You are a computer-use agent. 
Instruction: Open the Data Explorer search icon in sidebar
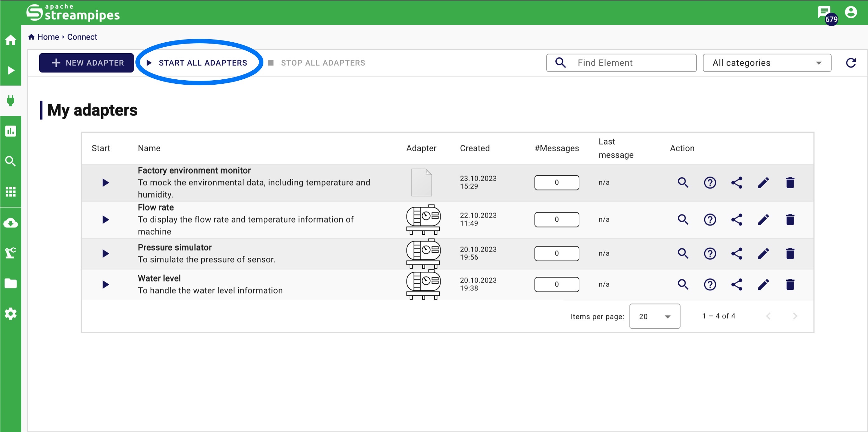coord(11,161)
